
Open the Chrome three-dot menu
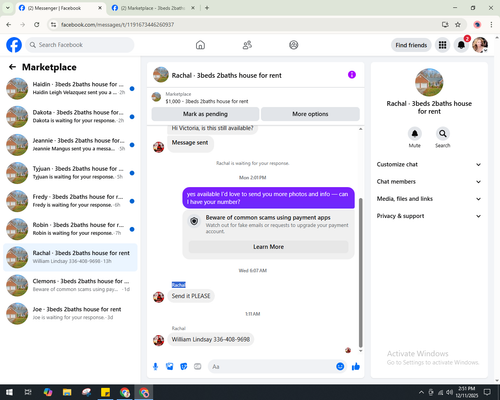[x=491, y=24]
